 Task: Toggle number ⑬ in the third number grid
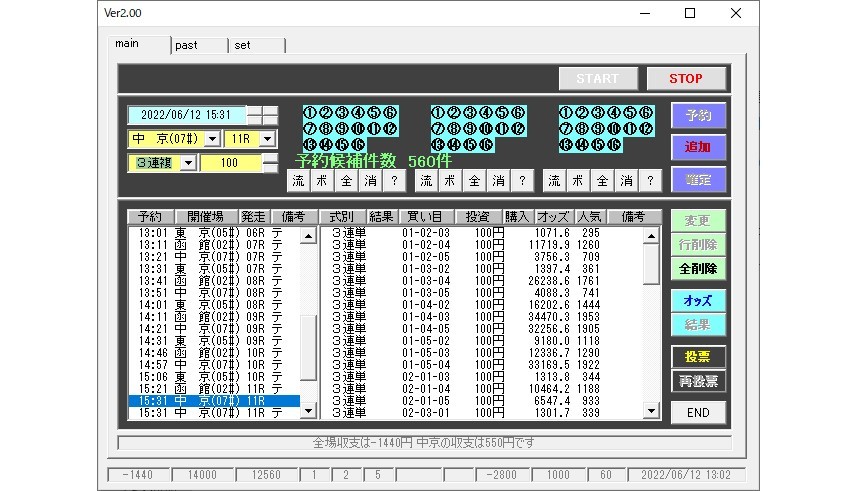[x=566, y=145]
